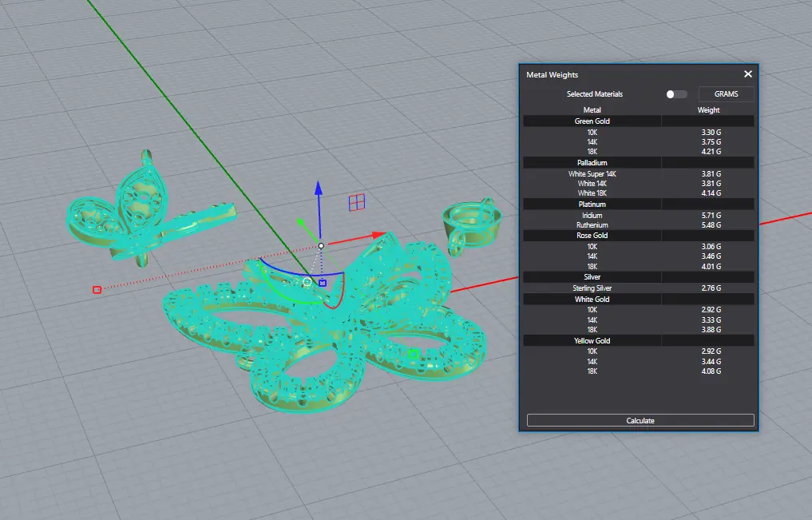The height and width of the screenshot is (520, 812).
Task: Select the Palladium category row
Action: tap(639, 163)
